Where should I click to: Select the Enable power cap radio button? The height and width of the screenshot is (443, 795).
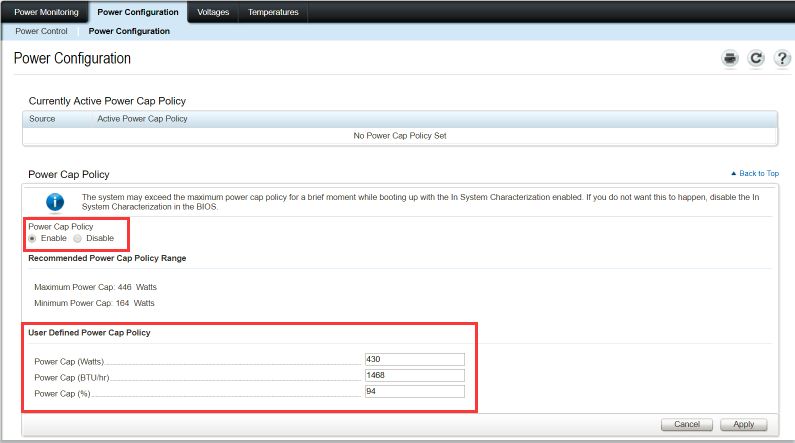32,238
